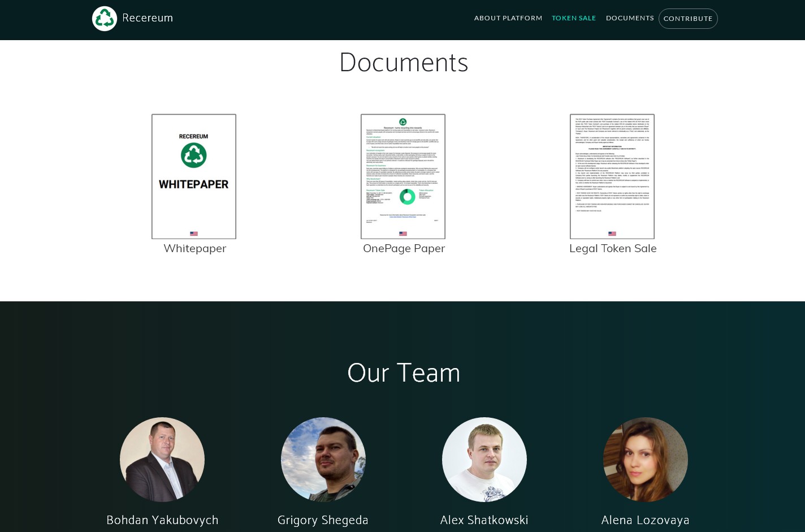Select US flag icon on Legal Token Sale
The height and width of the screenshot is (532, 805).
[x=612, y=233]
